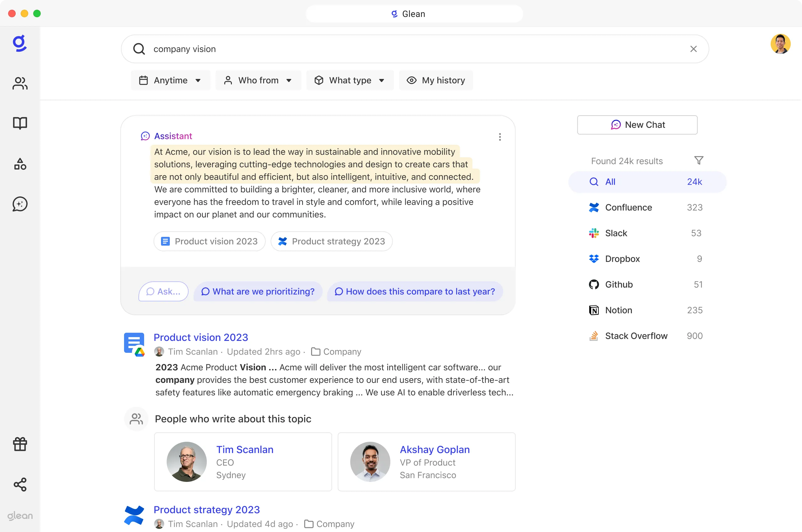Open the Assistant card overflow menu
The image size is (802, 532).
coord(500,137)
